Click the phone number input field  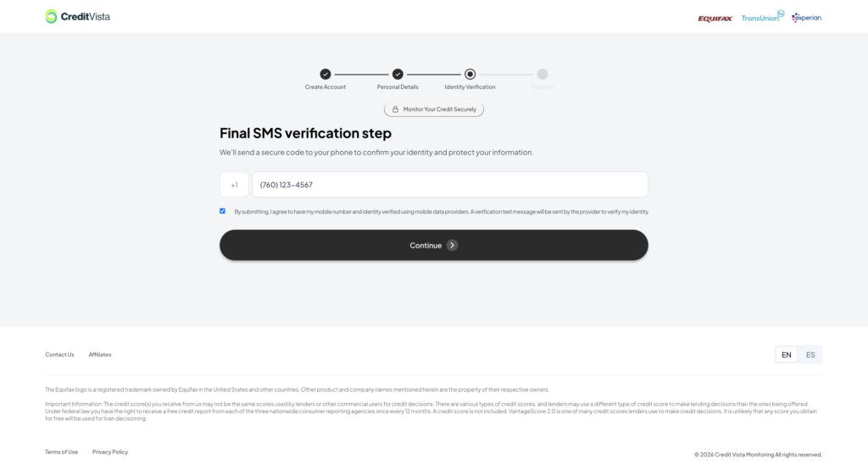(x=449, y=185)
